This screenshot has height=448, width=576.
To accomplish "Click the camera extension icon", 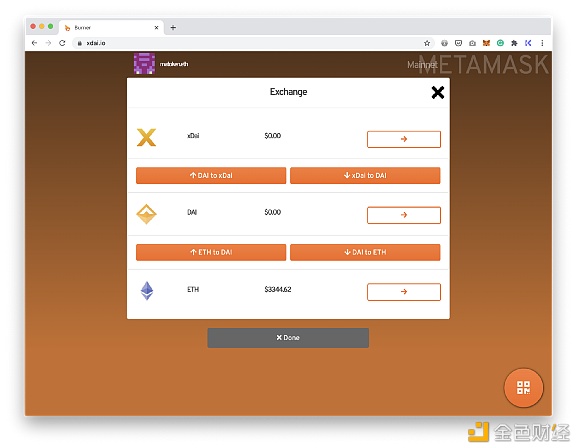I will (x=472, y=43).
